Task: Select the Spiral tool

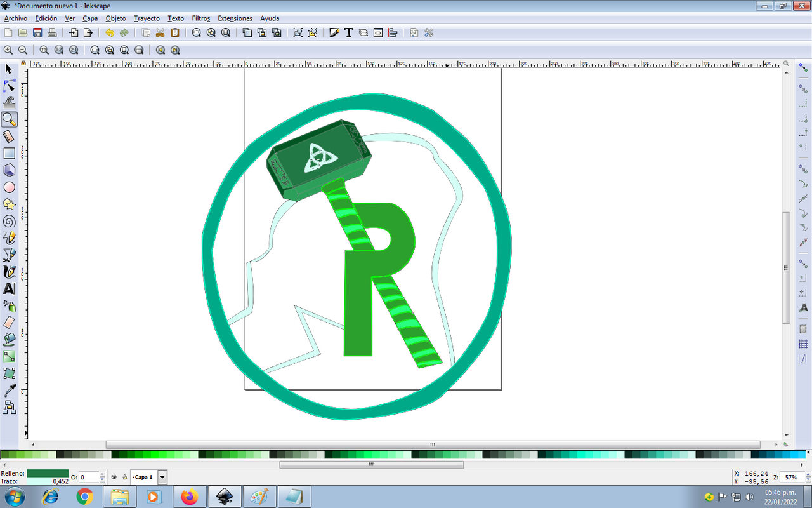Action: (9, 221)
